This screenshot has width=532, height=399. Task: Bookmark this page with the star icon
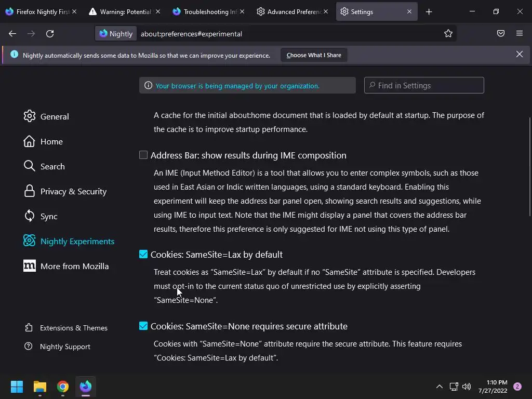[x=448, y=33]
